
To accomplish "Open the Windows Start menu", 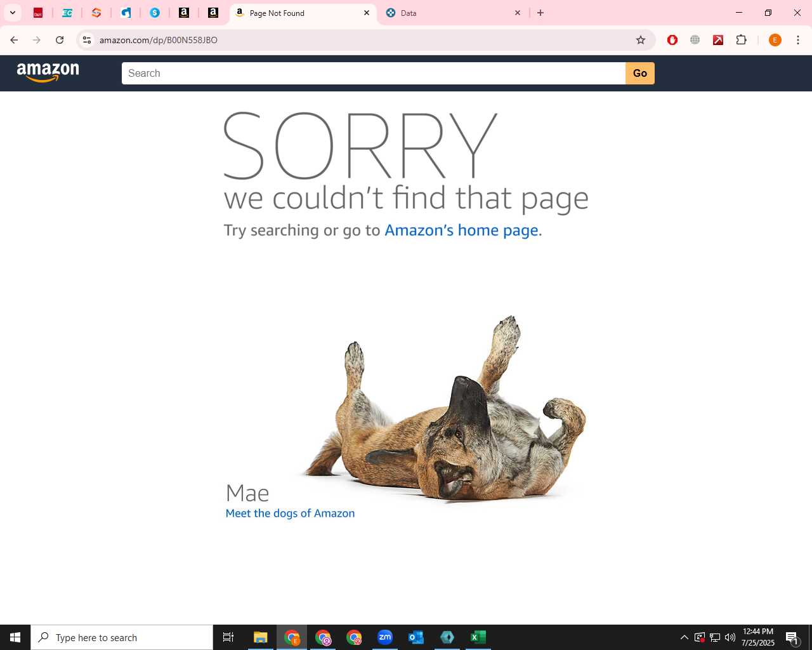I will [x=15, y=637].
